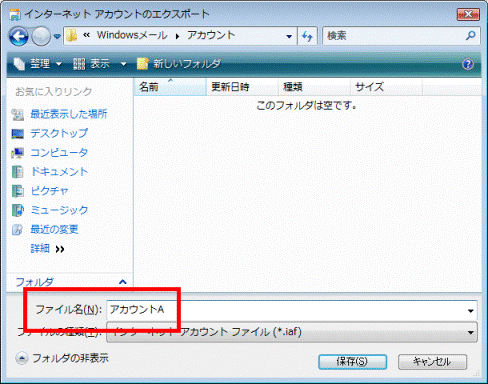Open the ファイルの種類 combo box

tap(292, 332)
